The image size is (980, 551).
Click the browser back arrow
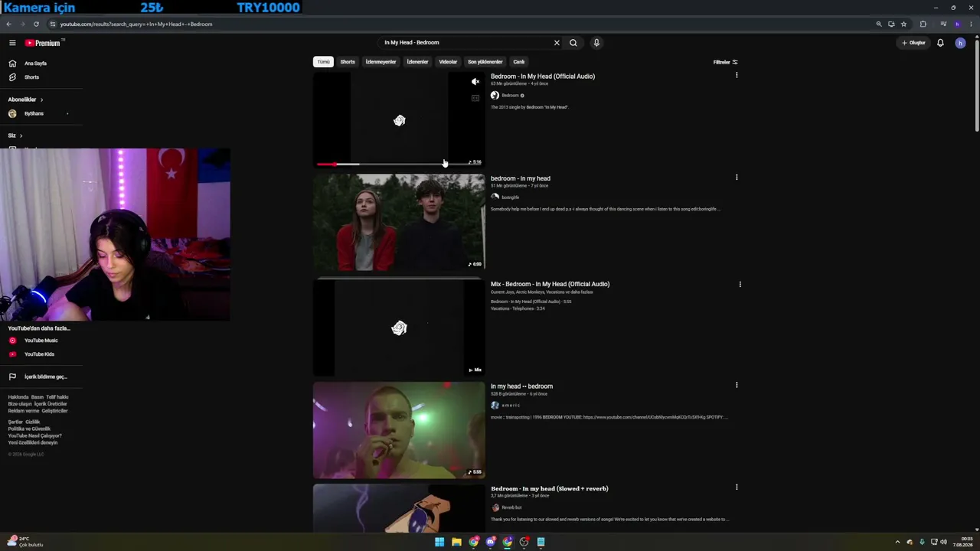(x=9, y=24)
